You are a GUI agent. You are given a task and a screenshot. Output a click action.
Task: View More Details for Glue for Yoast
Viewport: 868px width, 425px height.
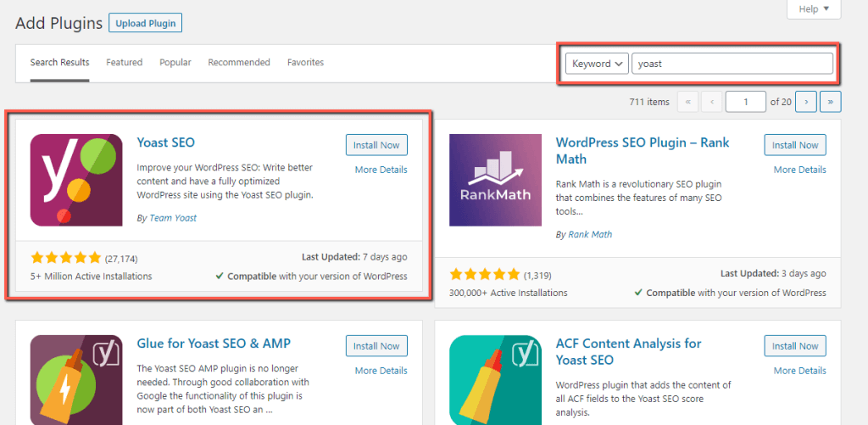[381, 371]
